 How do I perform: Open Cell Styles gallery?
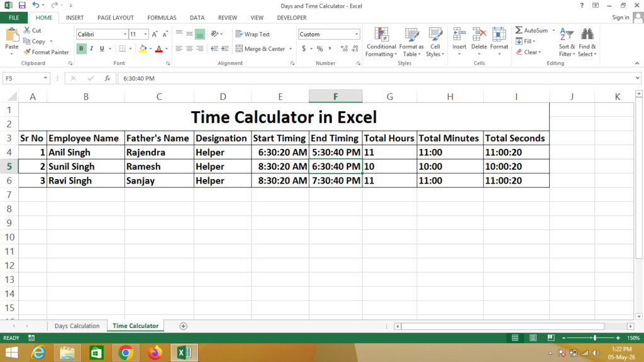click(x=435, y=42)
